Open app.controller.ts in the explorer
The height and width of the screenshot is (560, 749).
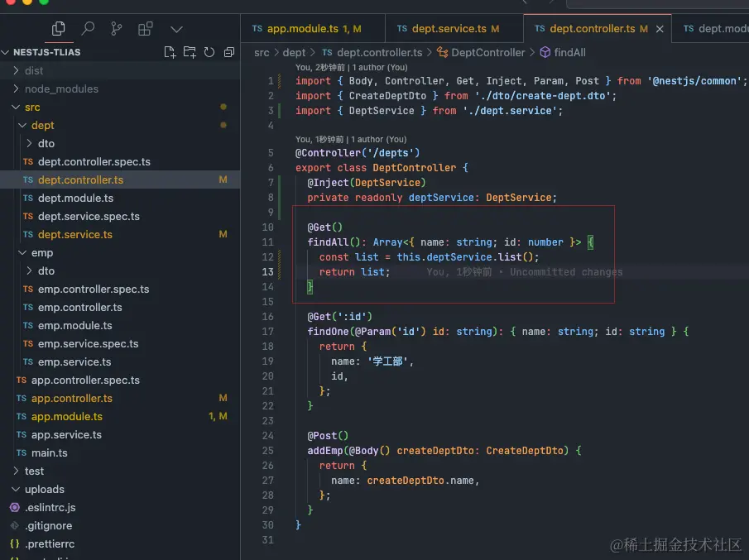[x=72, y=398]
